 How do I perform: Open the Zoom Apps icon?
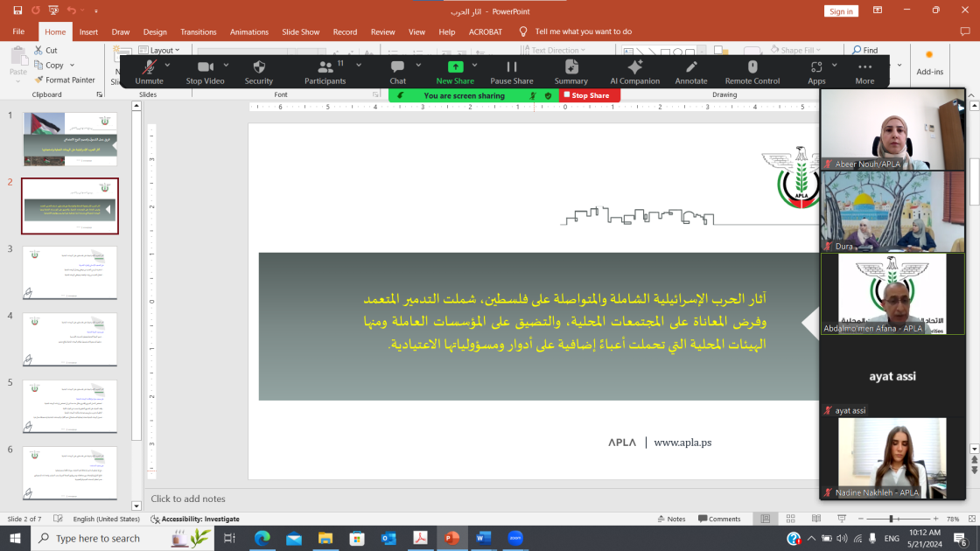pos(816,70)
